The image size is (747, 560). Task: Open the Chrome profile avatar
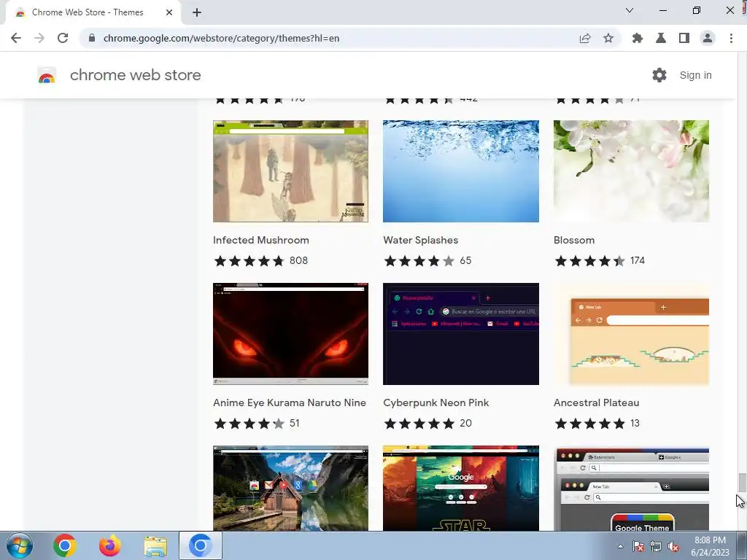[x=708, y=38]
